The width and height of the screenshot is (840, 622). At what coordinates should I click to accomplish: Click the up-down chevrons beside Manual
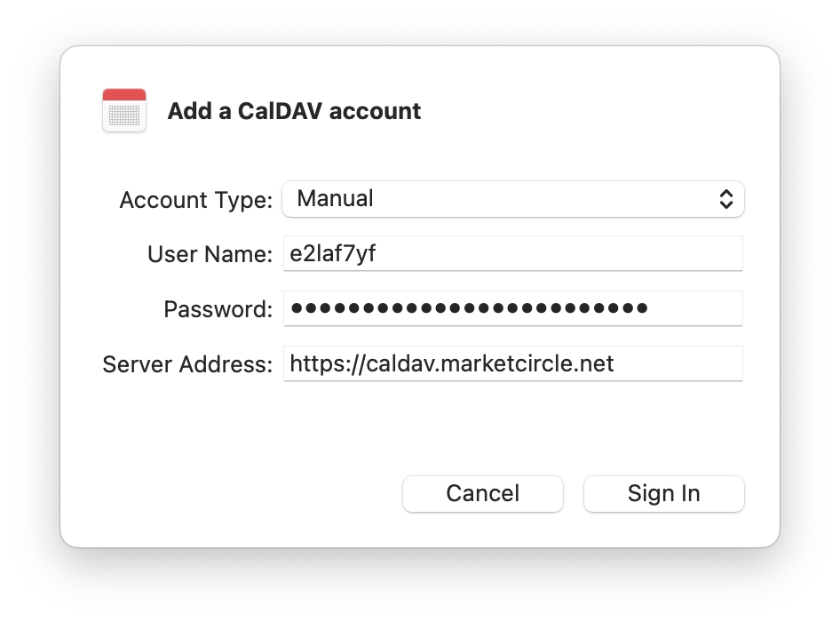(725, 199)
